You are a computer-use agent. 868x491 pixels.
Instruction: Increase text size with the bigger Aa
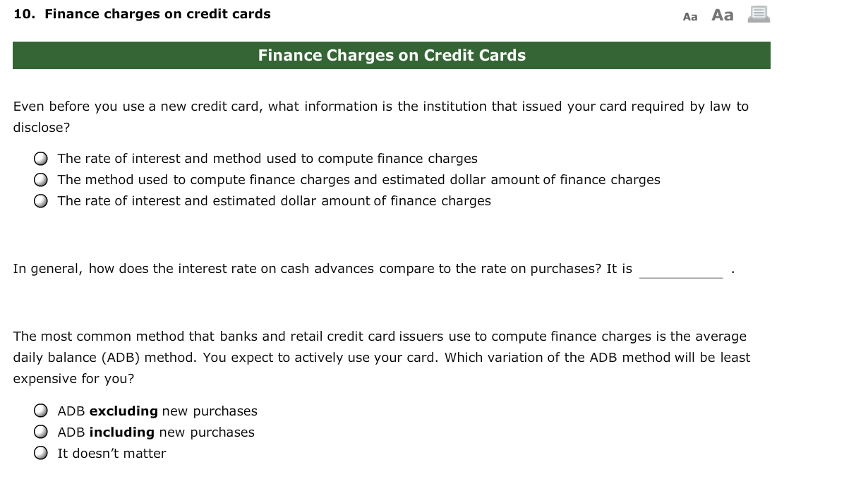[x=721, y=15]
